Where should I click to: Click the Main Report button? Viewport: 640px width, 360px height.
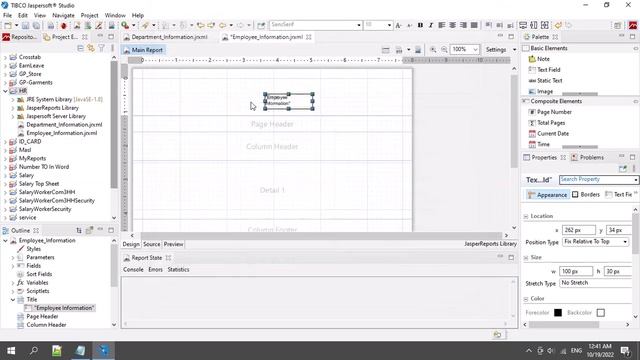[143, 50]
